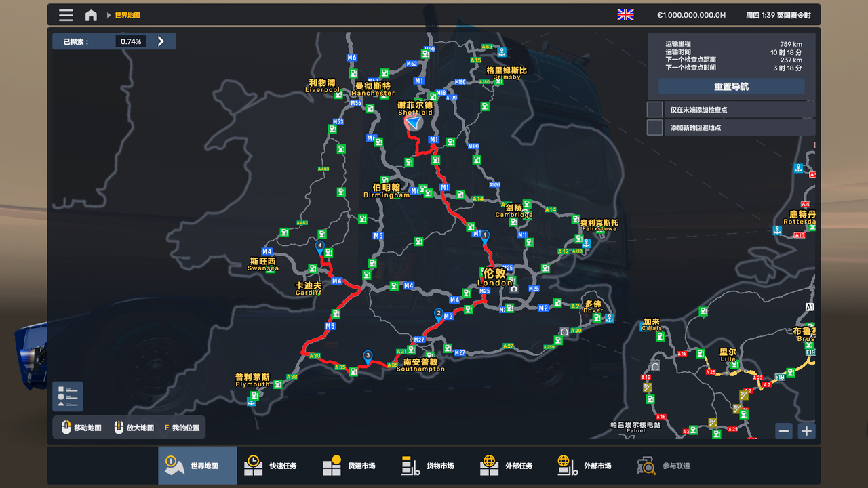
Task: Click 格里姆斯比 Grimsby city label
Action: coord(507,73)
